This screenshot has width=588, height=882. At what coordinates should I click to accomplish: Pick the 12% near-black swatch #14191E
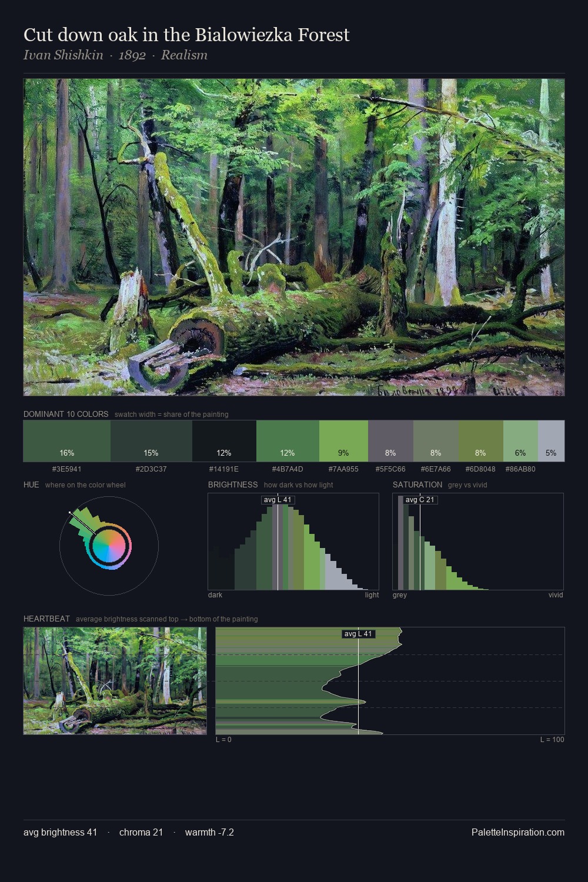tap(224, 441)
